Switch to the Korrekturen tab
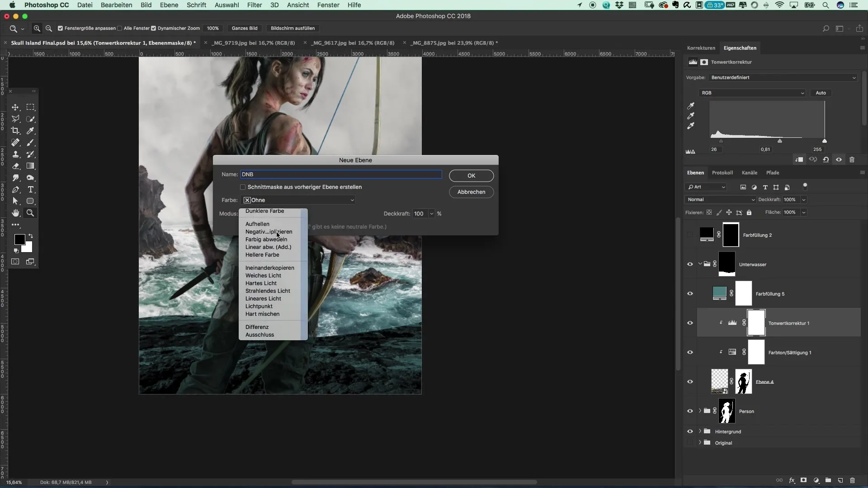 pyautogui.click(x=701, y=48)
